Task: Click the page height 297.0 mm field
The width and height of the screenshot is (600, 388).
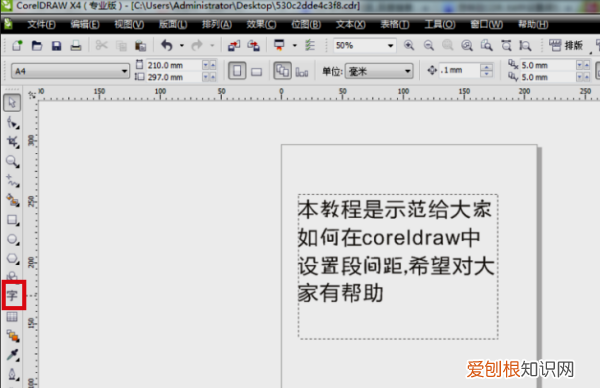Action: pos(173,77)
